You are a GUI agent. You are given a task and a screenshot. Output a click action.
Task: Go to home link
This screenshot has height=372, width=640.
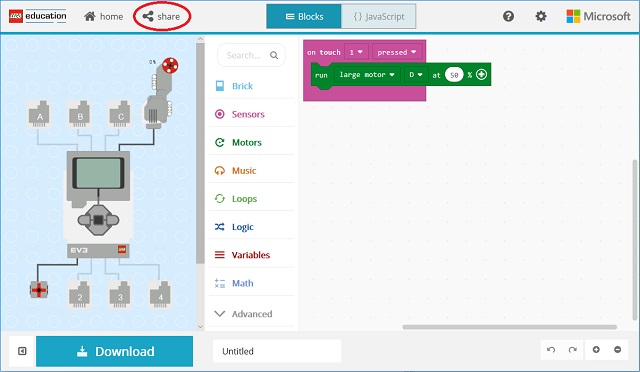pyautogui.click(x=103, y=16)
